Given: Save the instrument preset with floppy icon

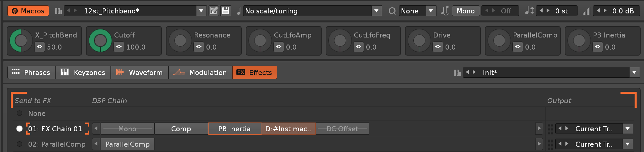Looking at the screenshot, I should [x=226, y=11].
